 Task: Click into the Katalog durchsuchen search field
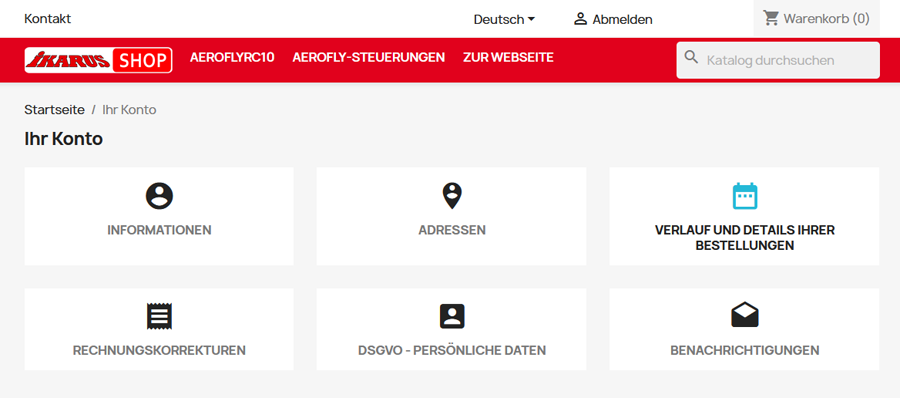click(x=778, y=60)
